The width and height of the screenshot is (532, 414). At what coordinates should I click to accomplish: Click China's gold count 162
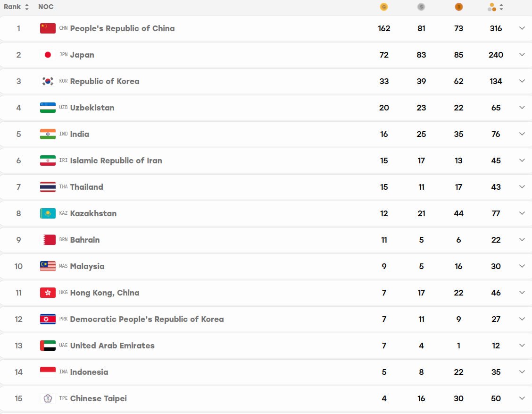pos(384,28)
